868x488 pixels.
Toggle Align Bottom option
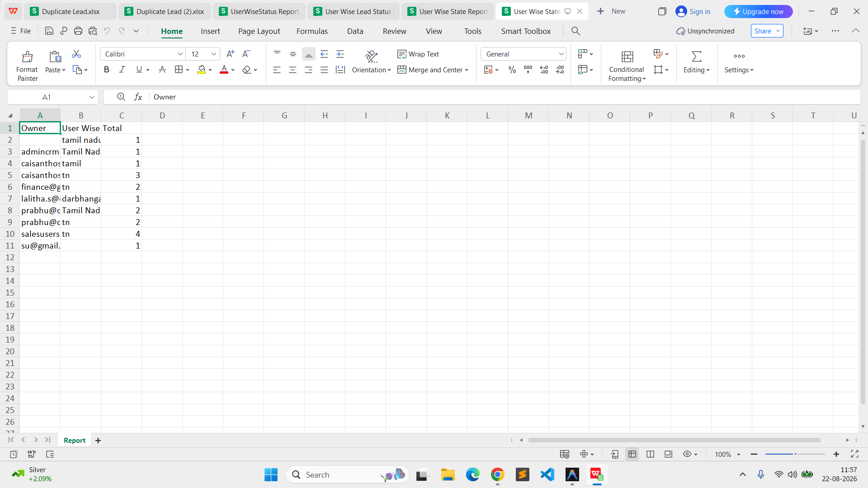tap(308, 54)
